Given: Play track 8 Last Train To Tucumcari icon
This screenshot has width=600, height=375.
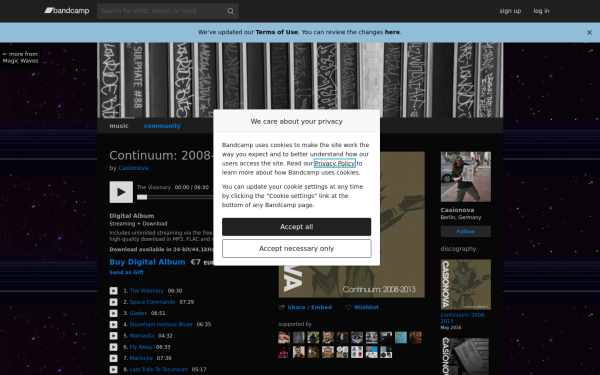Looking at the screenshot, I should (114, 370).
